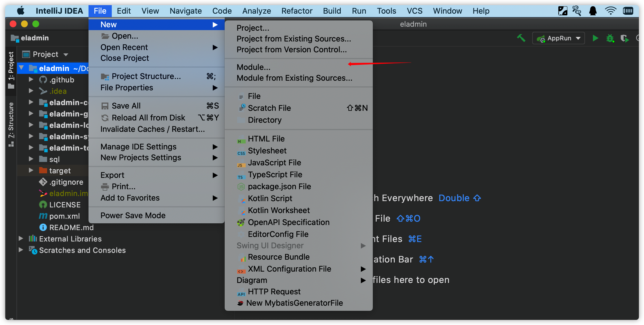
Task: Run AppRun with the green play icon
Action: tap(595, 38)
